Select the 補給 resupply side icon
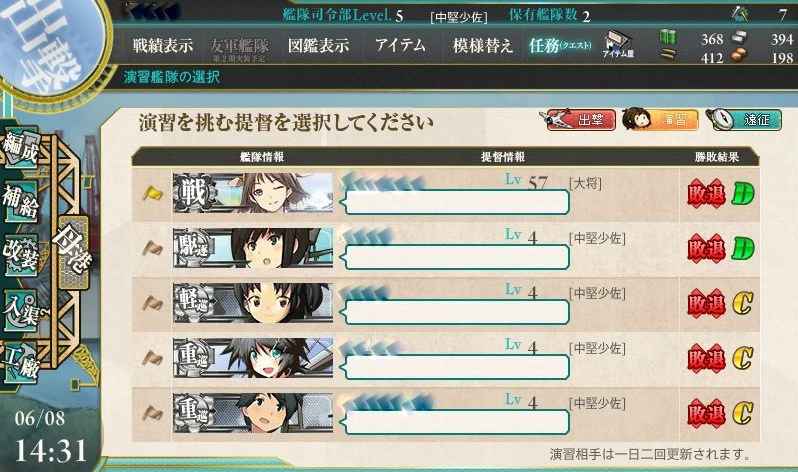This screenshot has width=798, height=472. [x=21, y=202]
